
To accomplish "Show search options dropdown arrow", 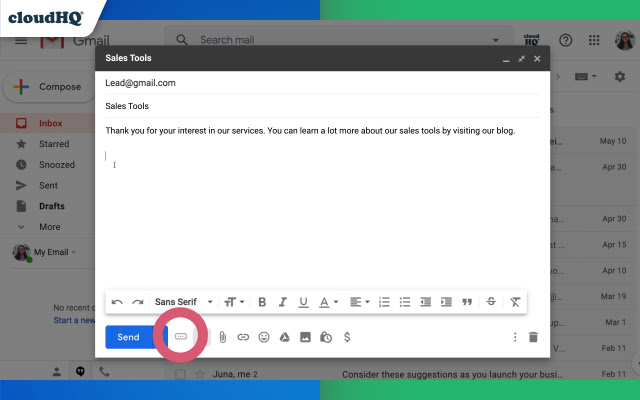I will [496, 40].
